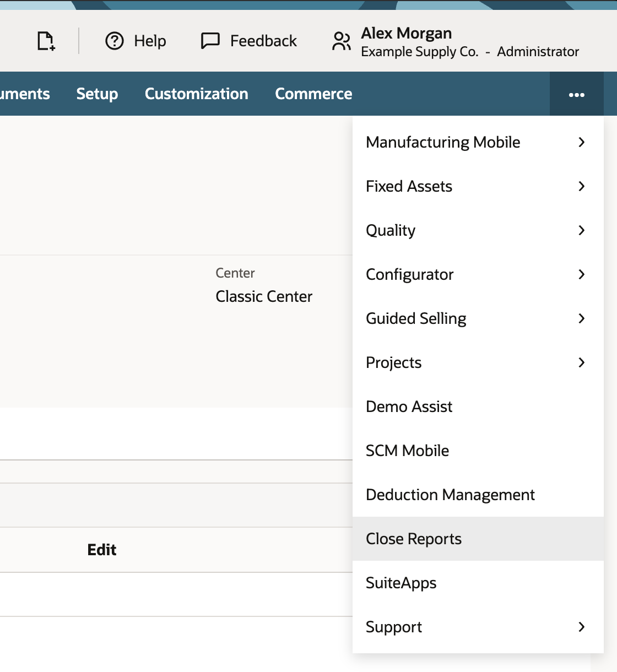
Task: Select Configurator menu entry
Action: point(478,274)
